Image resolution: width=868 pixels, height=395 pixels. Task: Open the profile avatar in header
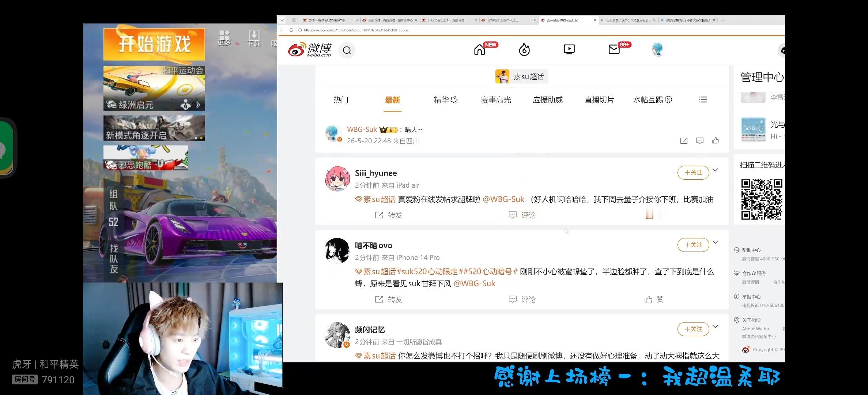click(657, 49)
